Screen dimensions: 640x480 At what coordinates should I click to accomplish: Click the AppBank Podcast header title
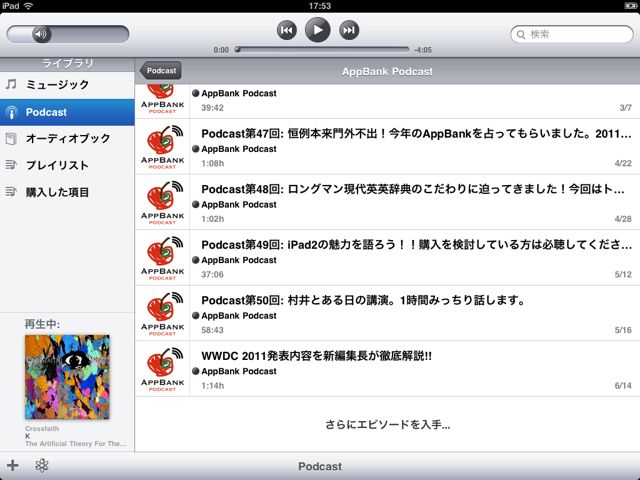click(387, 71)
